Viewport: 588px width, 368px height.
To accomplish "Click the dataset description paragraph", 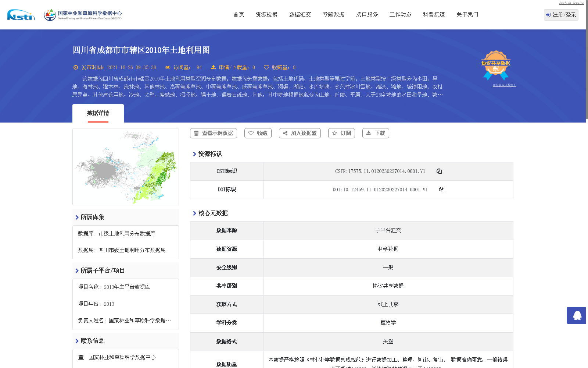I will point(258,87).
